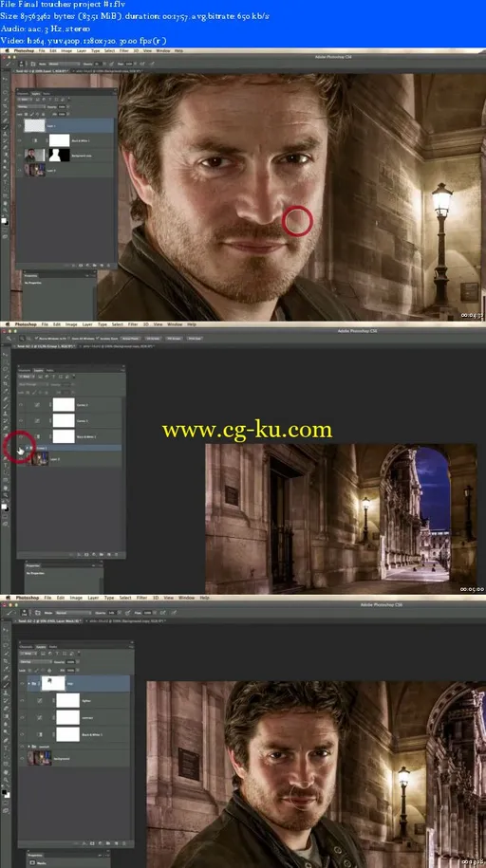Click trash icon in middle frame Layers panel

pyautogui.click(x=116, y=555)
